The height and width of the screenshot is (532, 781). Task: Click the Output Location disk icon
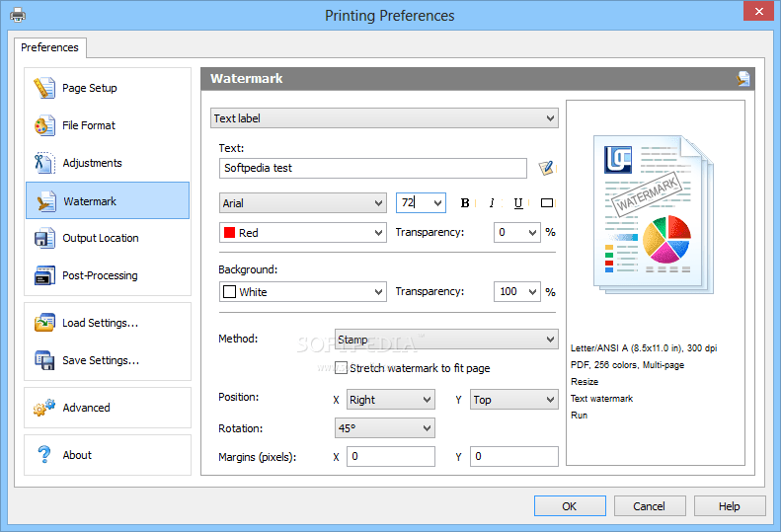(44, 238)
